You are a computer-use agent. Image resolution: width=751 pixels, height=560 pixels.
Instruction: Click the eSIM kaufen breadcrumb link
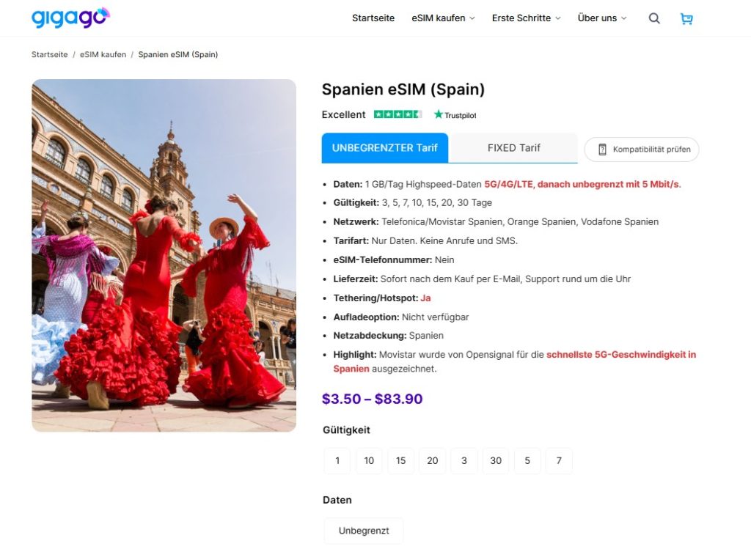pyautogui.click(x=103, y=54)
